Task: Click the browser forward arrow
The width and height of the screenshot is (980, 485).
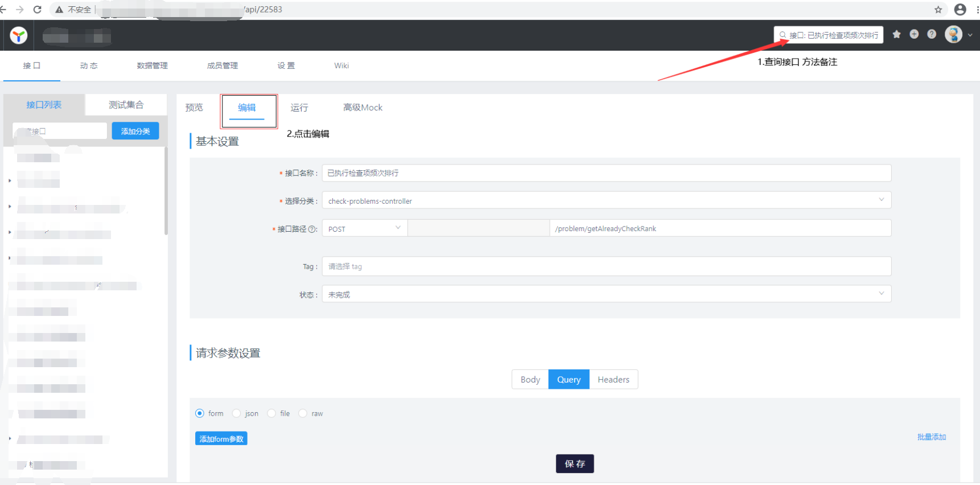Action: [20, 10]
